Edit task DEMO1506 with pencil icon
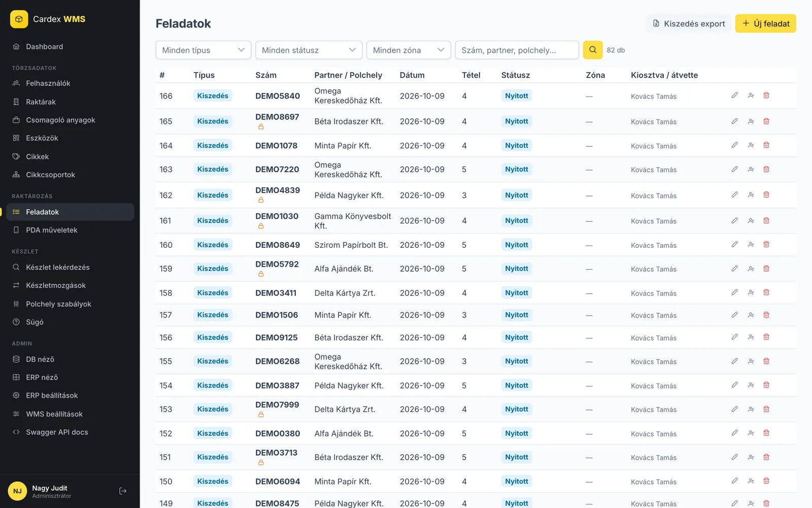 coord(734,315)
